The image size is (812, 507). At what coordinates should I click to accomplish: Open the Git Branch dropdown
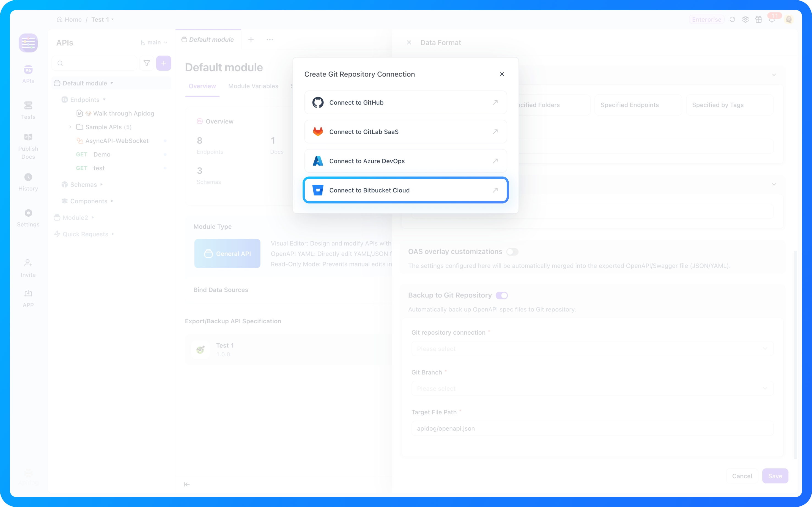pos(592,388)
